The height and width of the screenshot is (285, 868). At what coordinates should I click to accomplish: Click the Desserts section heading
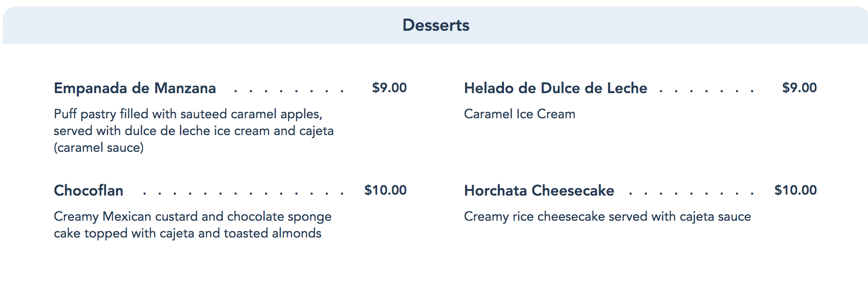coord(436,25)
